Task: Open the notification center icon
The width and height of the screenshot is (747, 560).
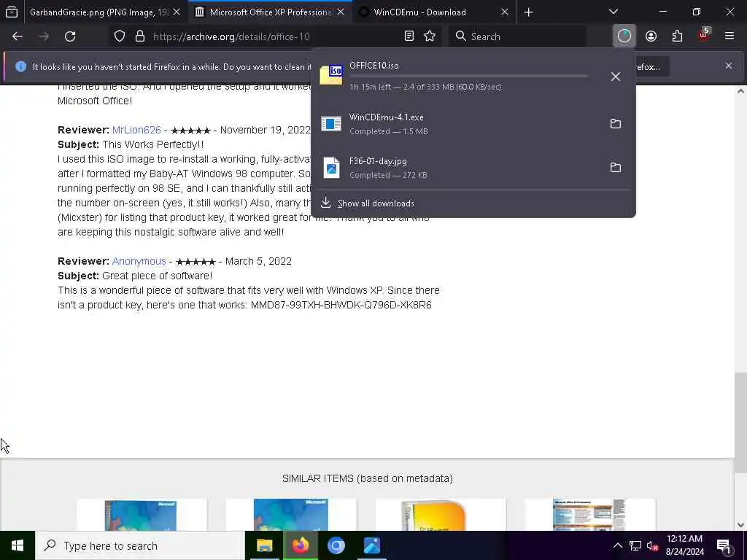Action: [x=724, y=545]
